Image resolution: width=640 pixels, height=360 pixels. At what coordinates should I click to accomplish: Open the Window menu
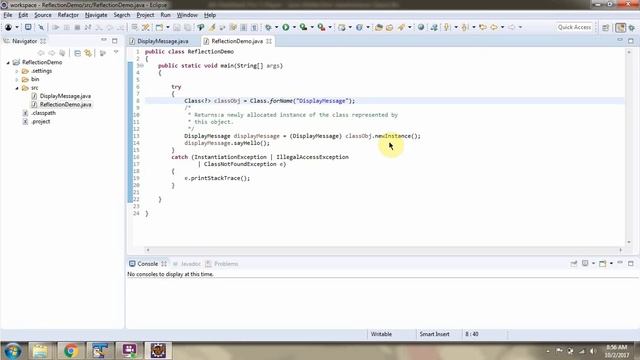click(187, 15)
